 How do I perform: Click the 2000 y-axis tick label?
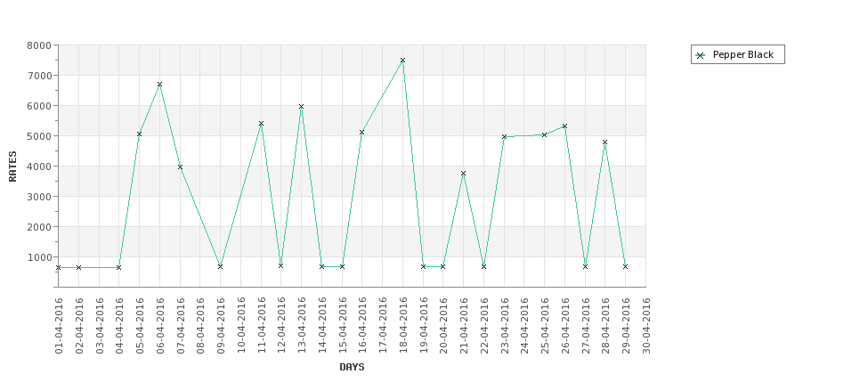click(39, 227)
